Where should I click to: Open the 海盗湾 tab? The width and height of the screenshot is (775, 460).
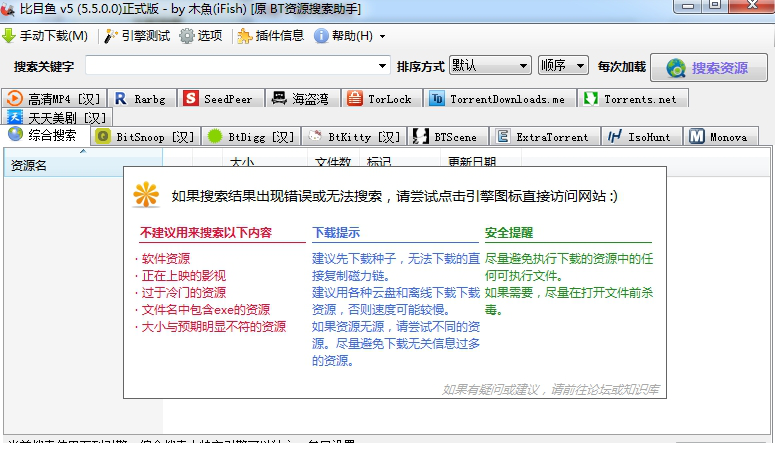tap(303, 98)
